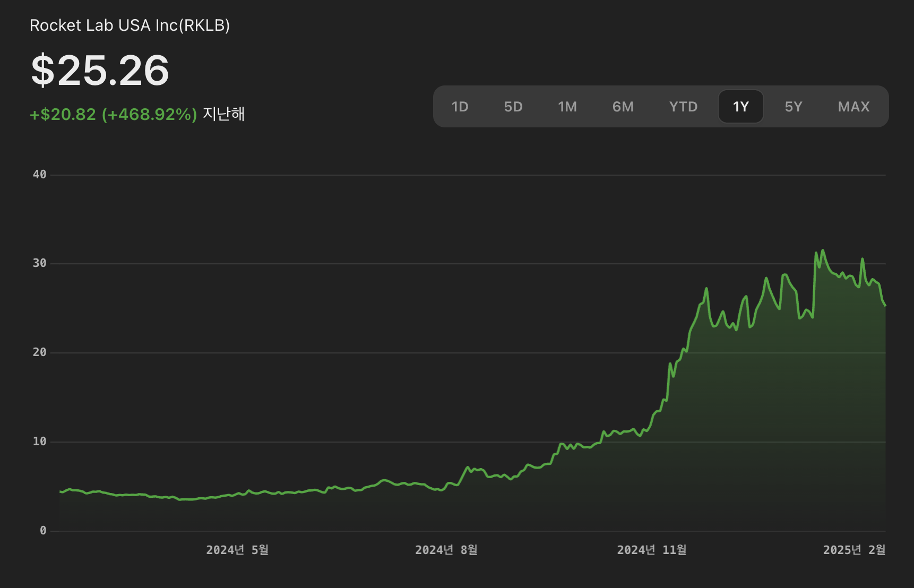Switch chart to 1D range
Viewport: 914px width, 588px height.
460,107
